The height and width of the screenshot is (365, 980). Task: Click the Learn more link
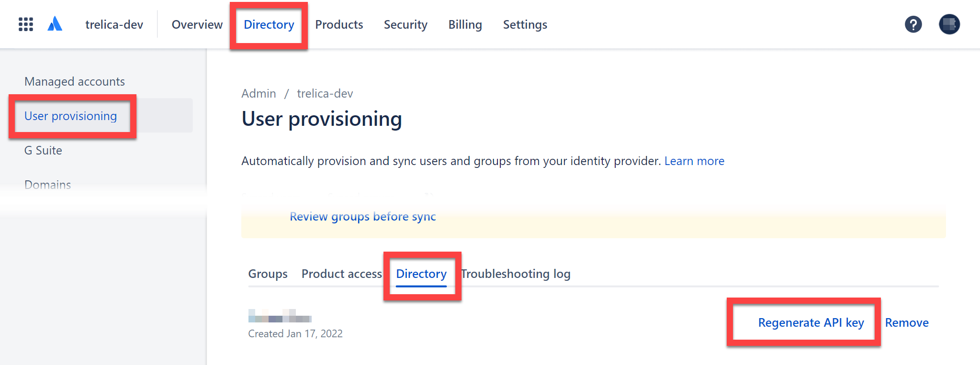pos(694,161)
